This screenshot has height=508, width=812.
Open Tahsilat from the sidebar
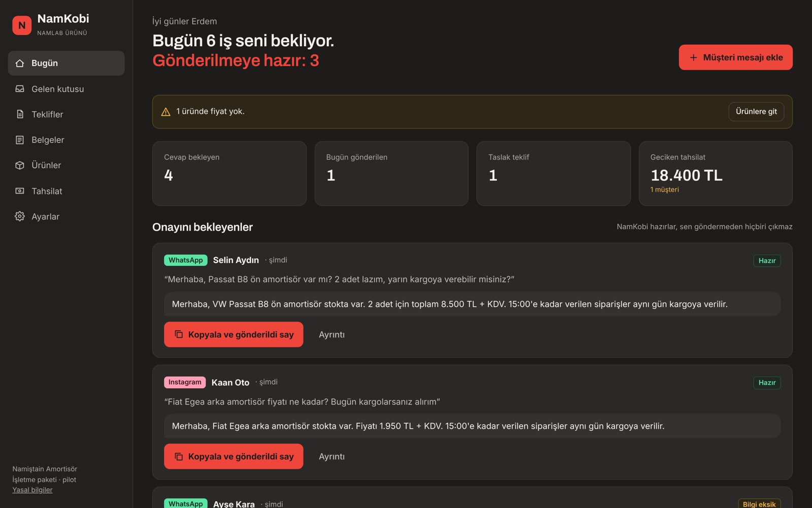coord(66,191)
